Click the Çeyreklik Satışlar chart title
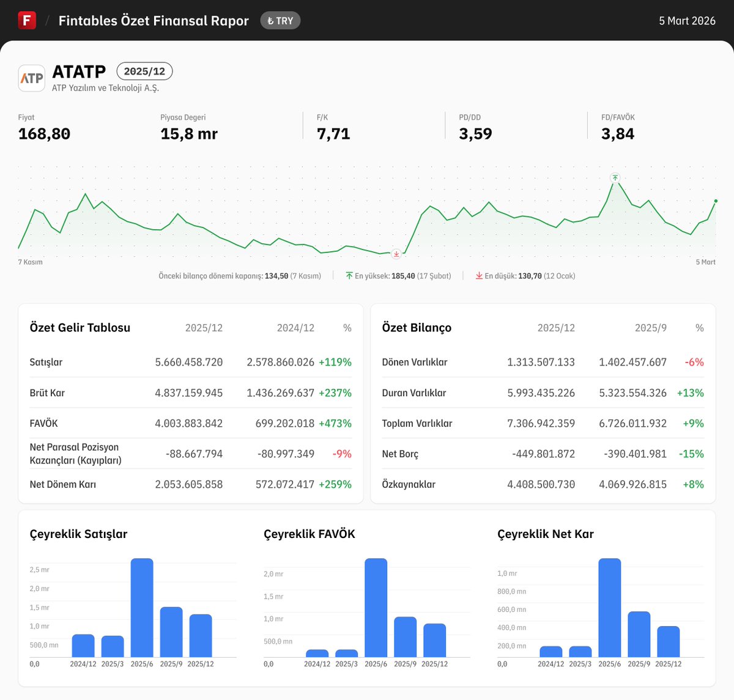Viewport: 734px width, 700px height. (79, 534)
